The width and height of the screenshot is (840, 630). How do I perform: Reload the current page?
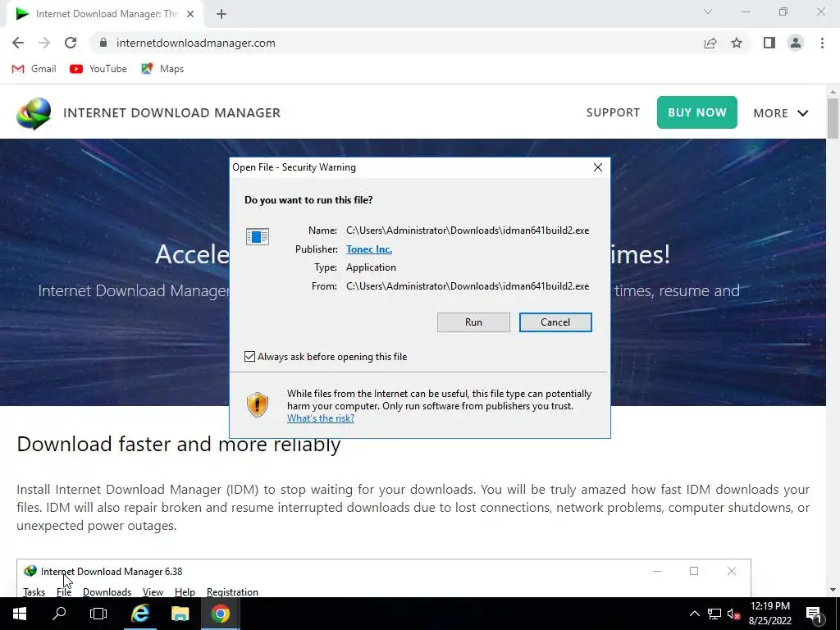point(71,43)
